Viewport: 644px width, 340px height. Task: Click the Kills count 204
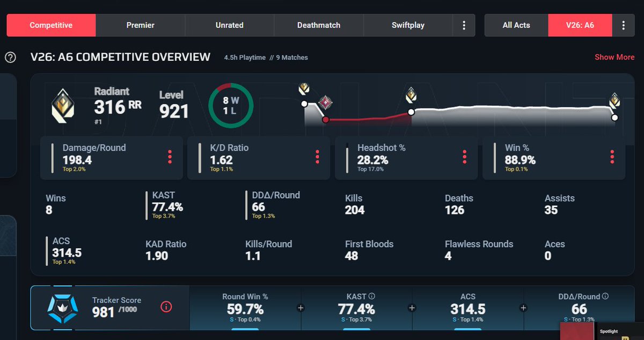pos(355,210)
